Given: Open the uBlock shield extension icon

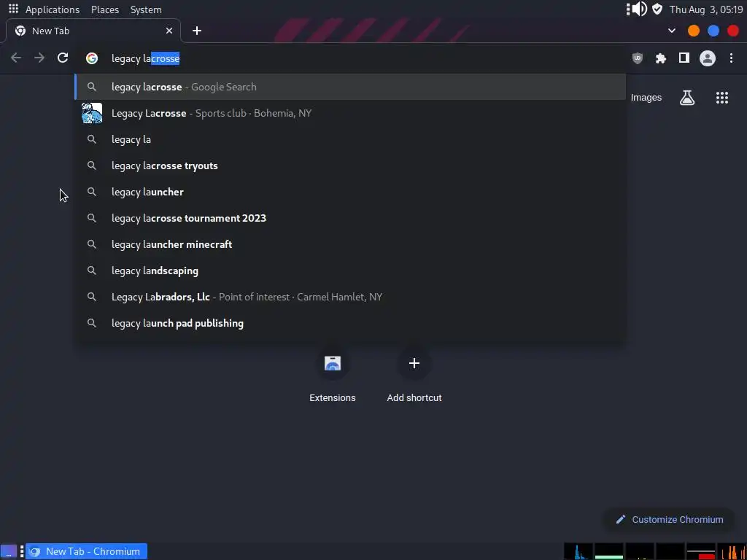Looking at the screenshot, I should (x=637, y=58).
